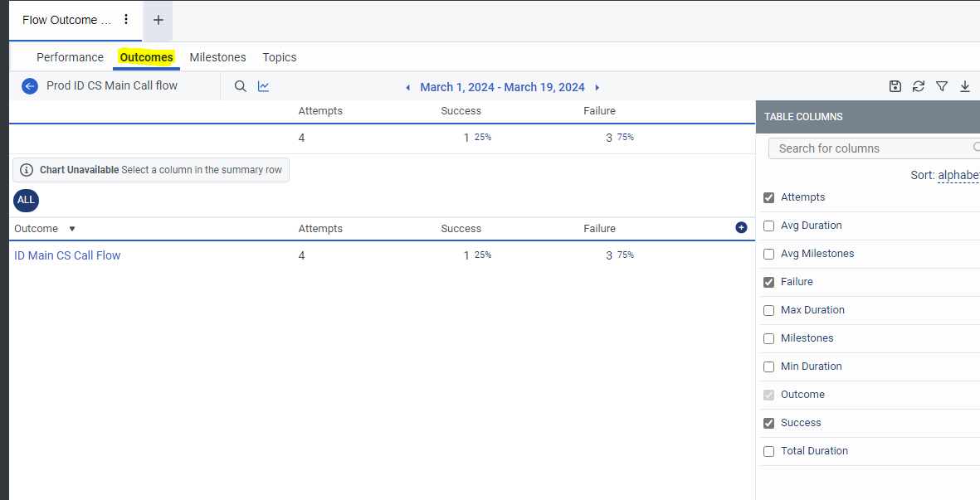Toggle the chart view icon

click(264, 86)
